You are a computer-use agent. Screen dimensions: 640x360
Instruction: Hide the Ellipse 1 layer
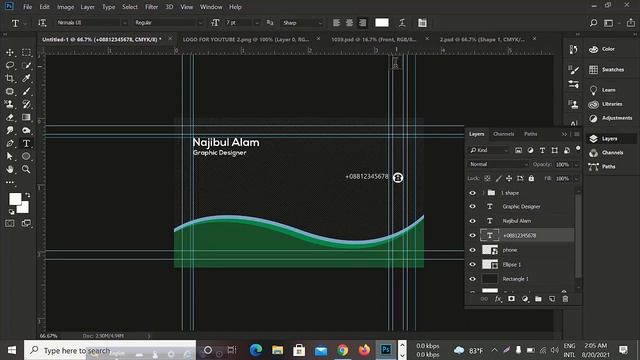[472, 264]
